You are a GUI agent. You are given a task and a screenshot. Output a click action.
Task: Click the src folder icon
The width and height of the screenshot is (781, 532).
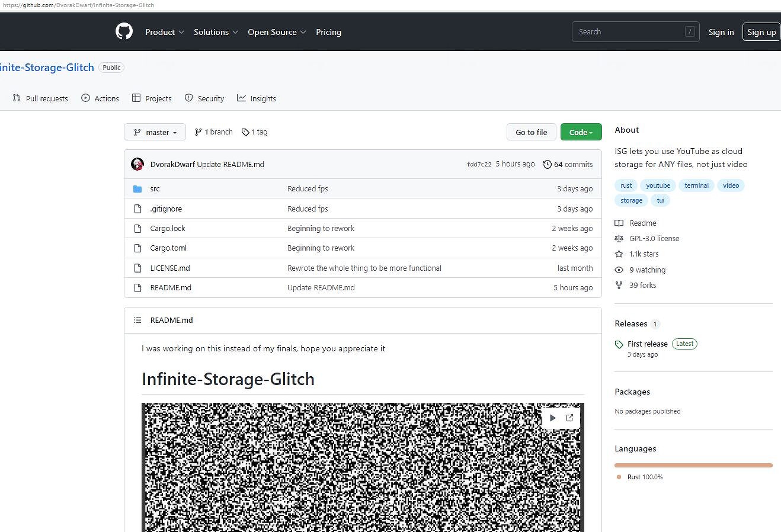137,189
